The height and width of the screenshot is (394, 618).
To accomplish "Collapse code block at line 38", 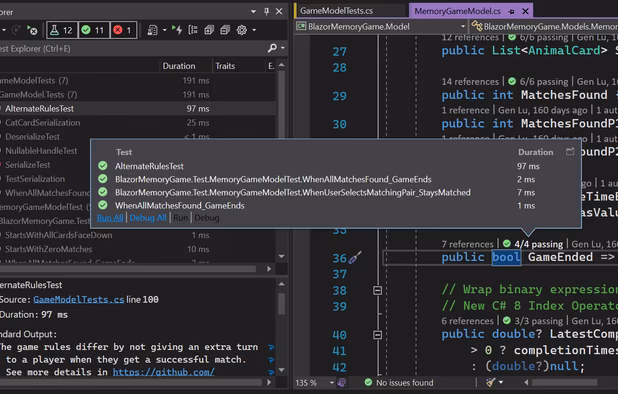I will click(x=377, y=290).
